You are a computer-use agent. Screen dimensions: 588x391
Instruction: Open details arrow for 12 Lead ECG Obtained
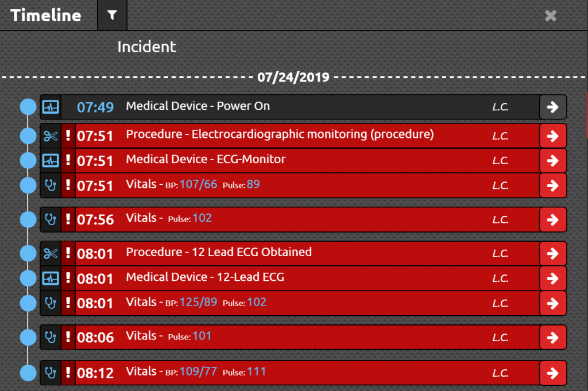(552, 253)
